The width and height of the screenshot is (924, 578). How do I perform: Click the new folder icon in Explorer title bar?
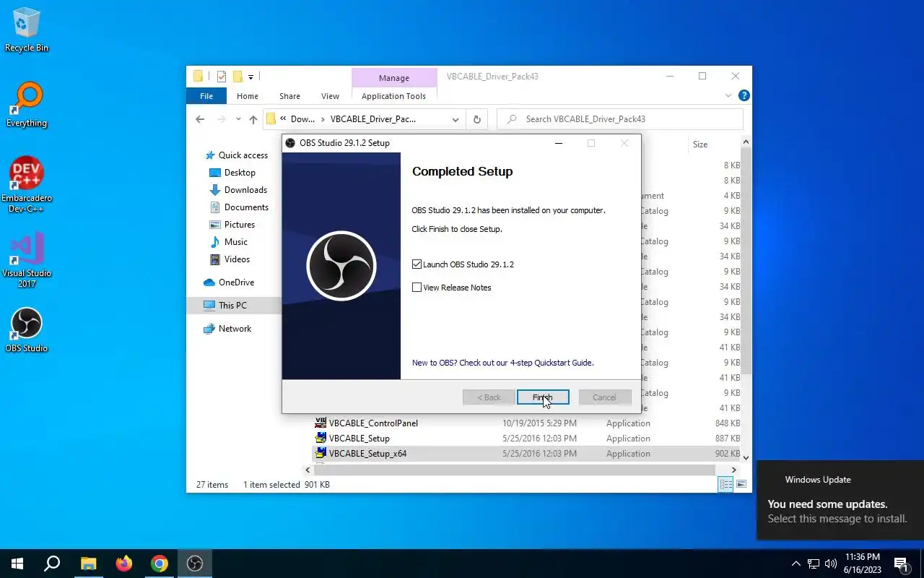tap(237, 77)
